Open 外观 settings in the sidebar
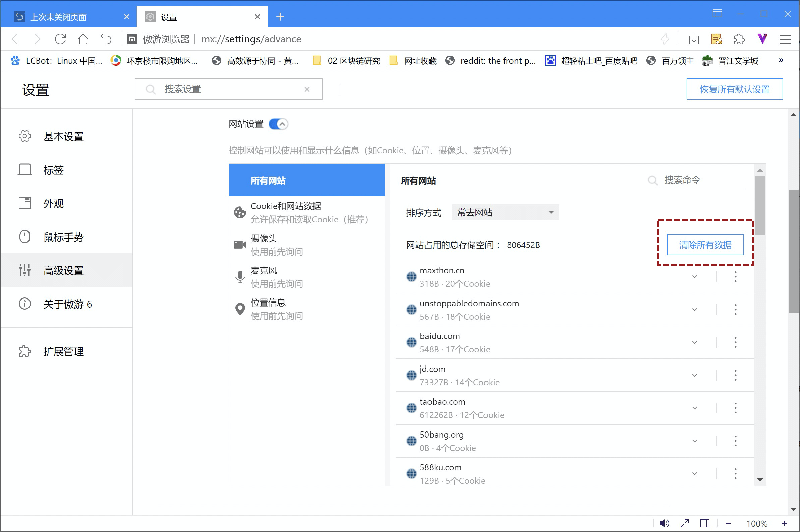Viewport: 800px width, 532px height. pos(66,203)
